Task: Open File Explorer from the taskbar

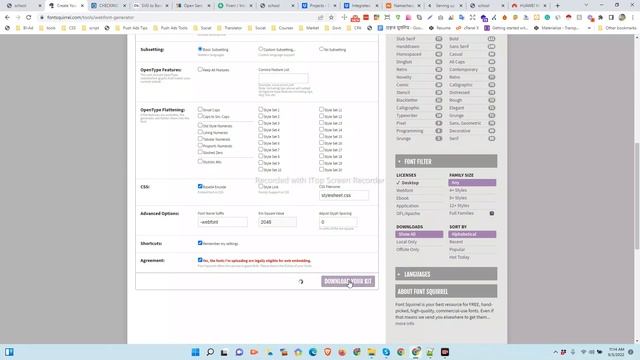Action: (x=371, y=352)
